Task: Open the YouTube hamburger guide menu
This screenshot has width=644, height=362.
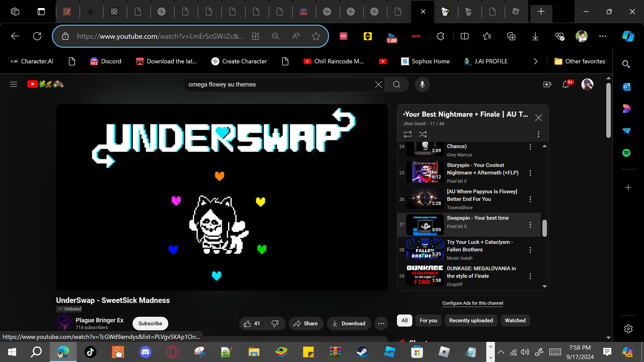Action: [14, 84]
